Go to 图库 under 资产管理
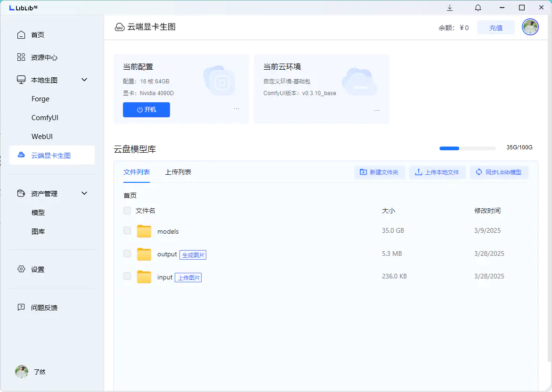Screen dimensions: 552x392 (38, 231)
